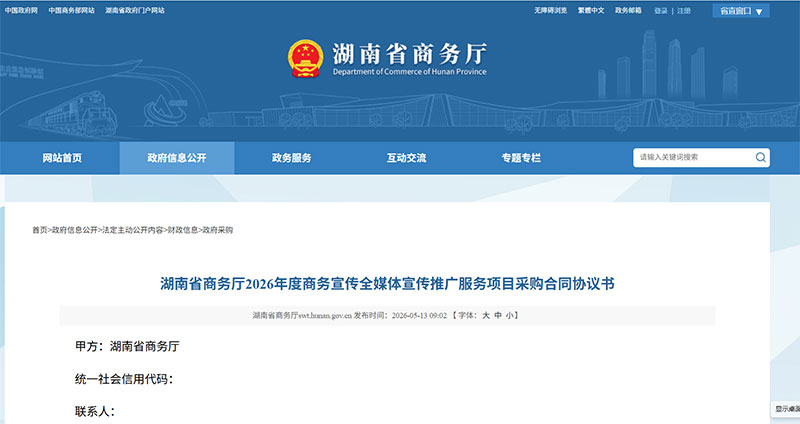Open 法定主动公开内容 breadcrumb link

coord(133,230)
